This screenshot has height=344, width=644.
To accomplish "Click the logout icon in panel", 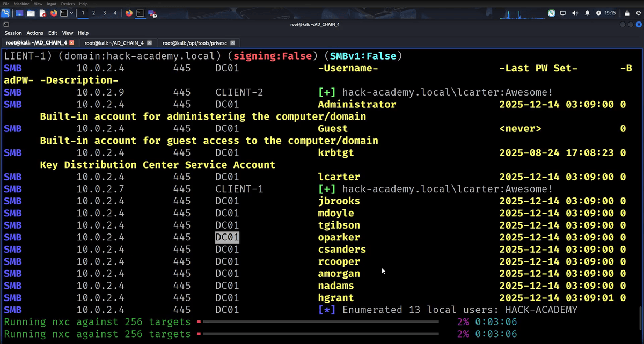I will point(638,13).
